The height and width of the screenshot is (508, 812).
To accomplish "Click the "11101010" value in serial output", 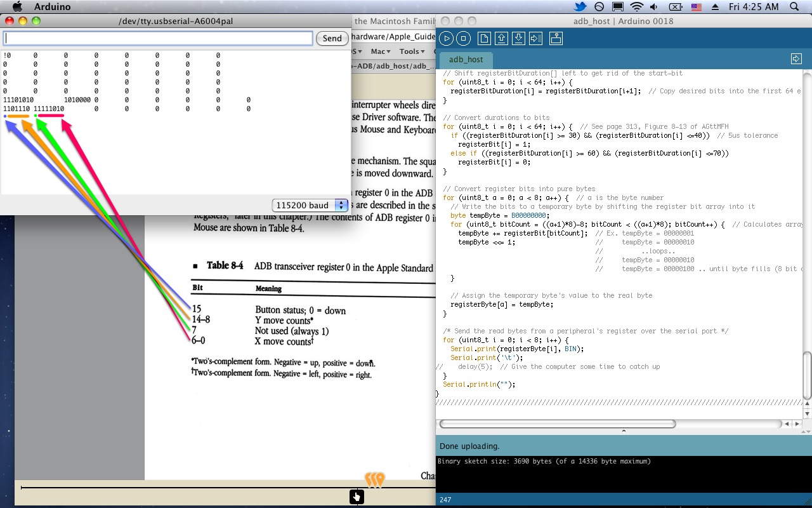I will (x=18, y=100).
